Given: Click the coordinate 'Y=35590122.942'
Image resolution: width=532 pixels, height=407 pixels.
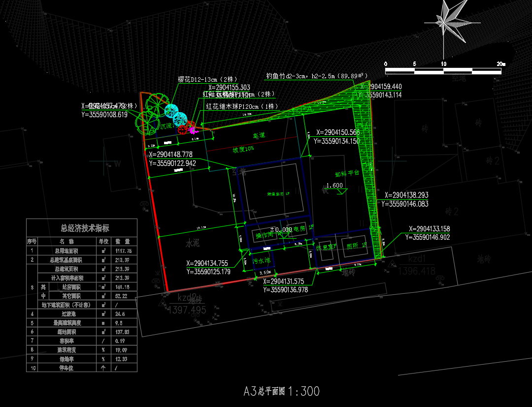Looking at the screenshot, I should coord(172,163).
